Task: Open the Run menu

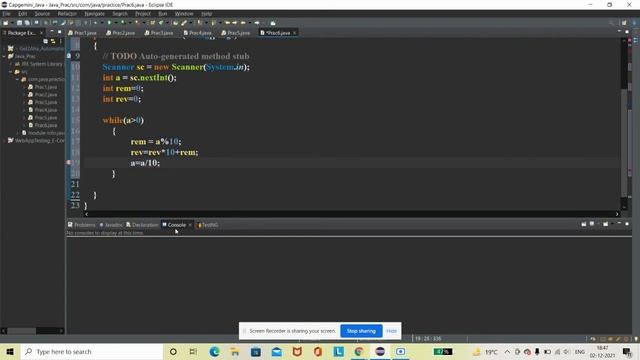Action: 162,14
